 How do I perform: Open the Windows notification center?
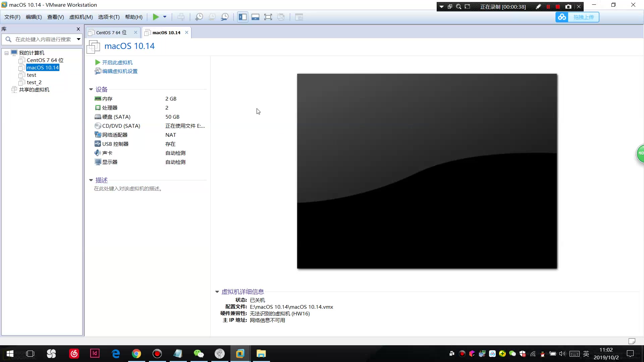[630, 354]
